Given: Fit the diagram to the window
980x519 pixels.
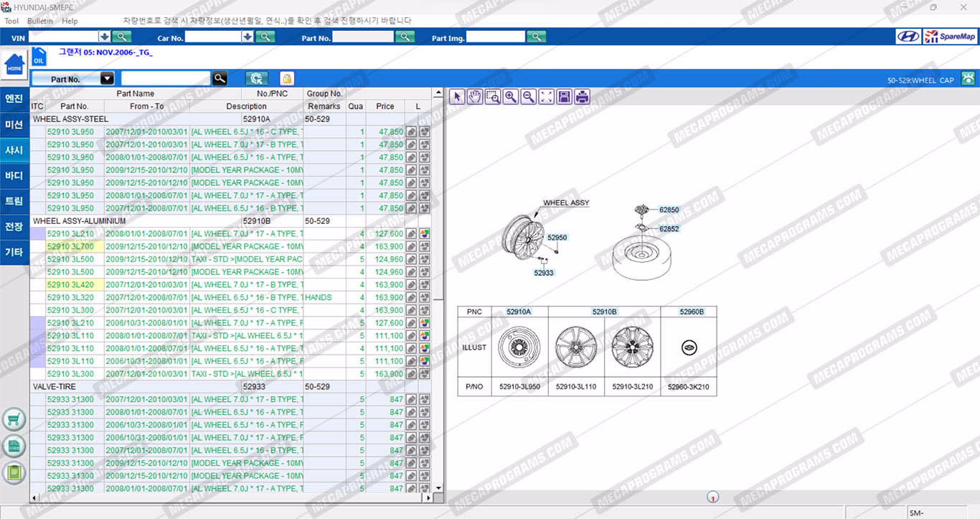Looking at the screenshot, I should [547, 97].
